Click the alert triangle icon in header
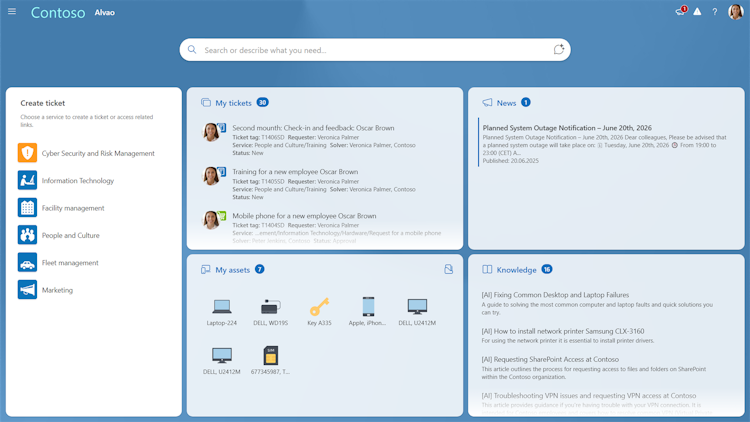750x422 pixels. click(x=697, y=11)
